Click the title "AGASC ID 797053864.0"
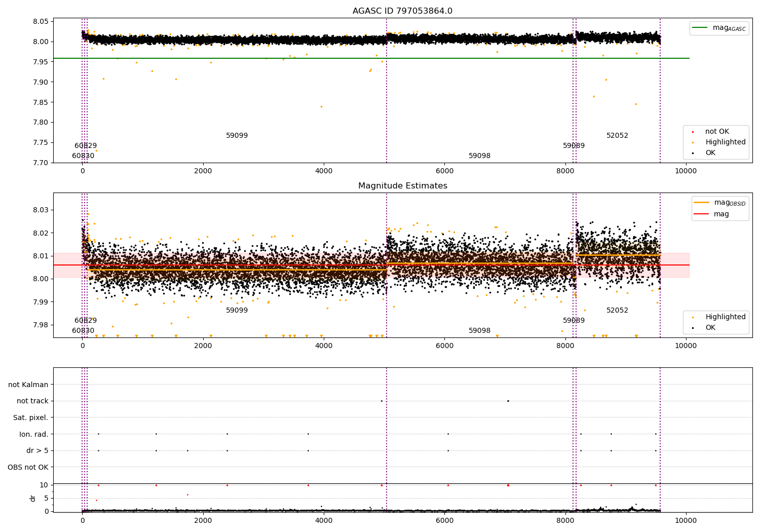The height and width of the screenshot is (532, 760). 402,11
